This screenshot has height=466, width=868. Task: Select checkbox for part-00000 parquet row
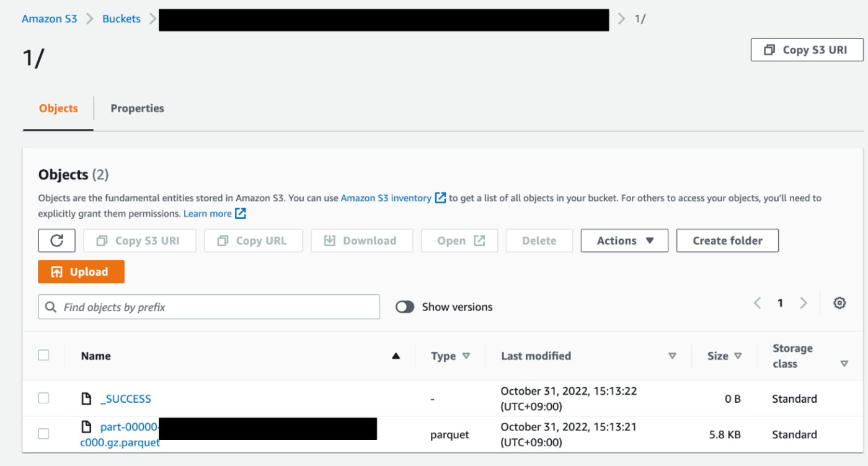pos(43,434)
